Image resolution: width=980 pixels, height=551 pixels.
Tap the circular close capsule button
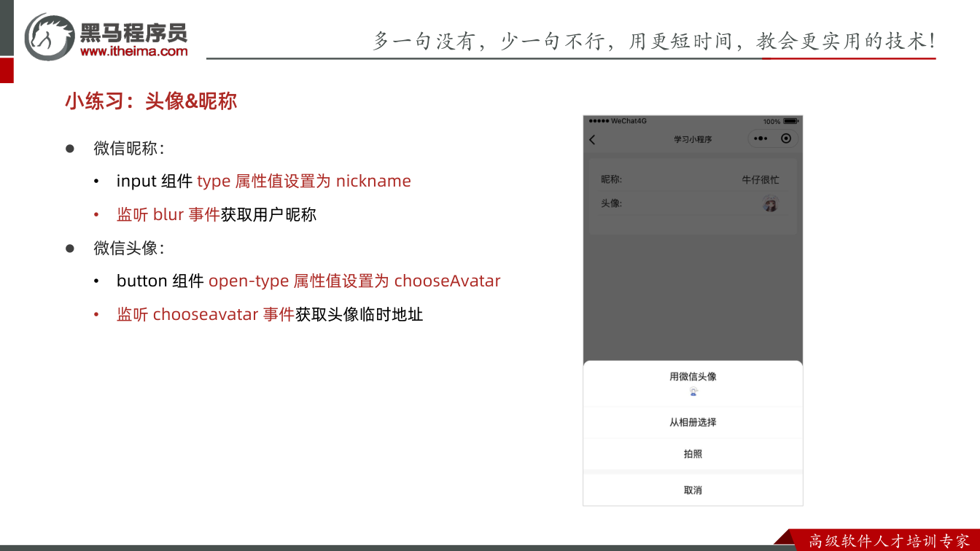(x=785, y=138)
